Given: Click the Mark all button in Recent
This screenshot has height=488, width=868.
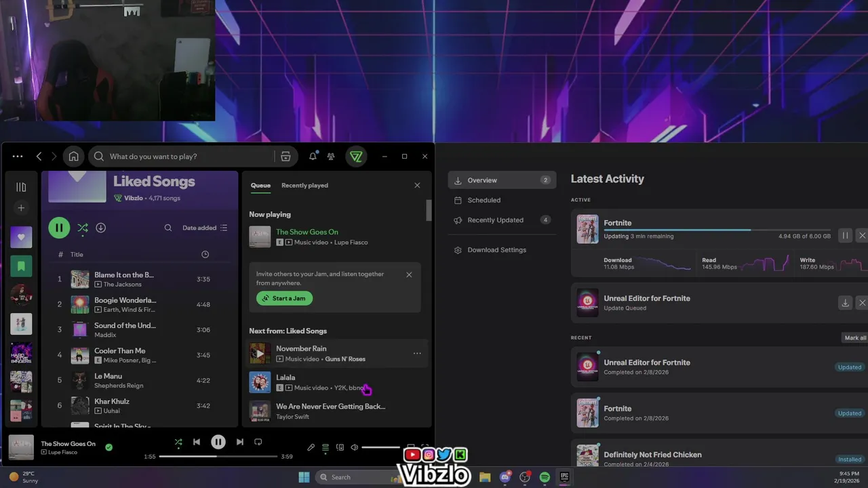Looking at the screenshot, I should tap(854, 338).
